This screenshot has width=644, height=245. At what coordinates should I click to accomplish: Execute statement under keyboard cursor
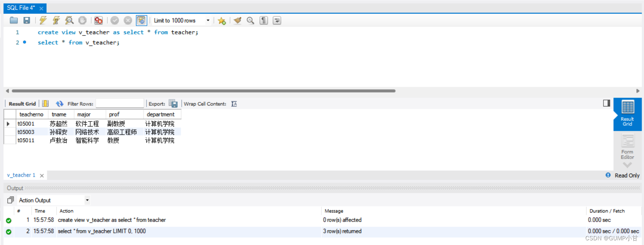pyautogui.click(x=56, y=20)
